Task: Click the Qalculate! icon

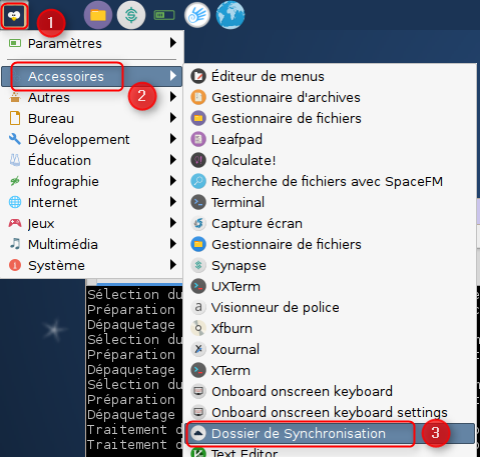Action: [198, 160]
